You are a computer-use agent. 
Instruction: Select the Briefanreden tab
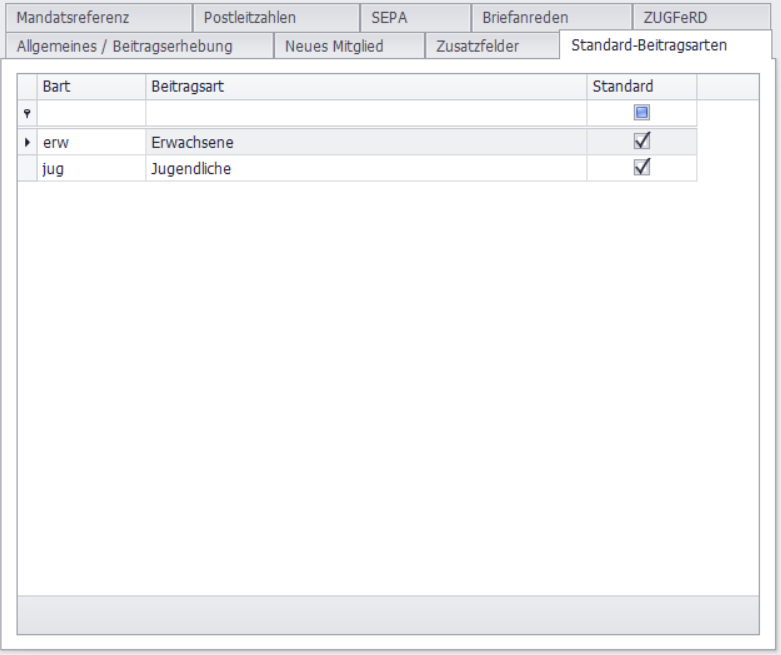(x=524, y=18)
